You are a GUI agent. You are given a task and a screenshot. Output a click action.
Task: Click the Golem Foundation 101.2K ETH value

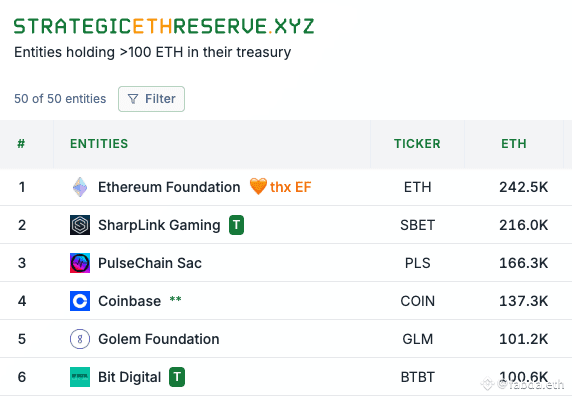coord(523,339)
